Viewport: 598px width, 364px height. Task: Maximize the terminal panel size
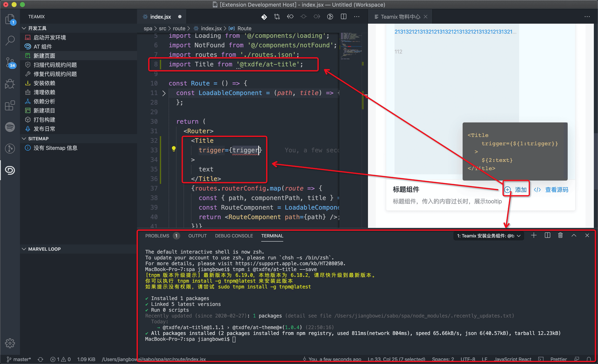574,236
